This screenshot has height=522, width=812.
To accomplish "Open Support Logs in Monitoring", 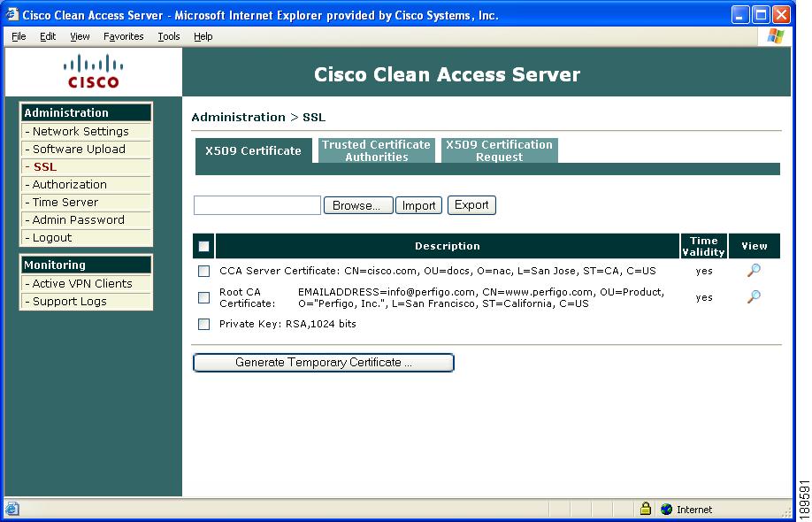I will [x=86, y=302].
